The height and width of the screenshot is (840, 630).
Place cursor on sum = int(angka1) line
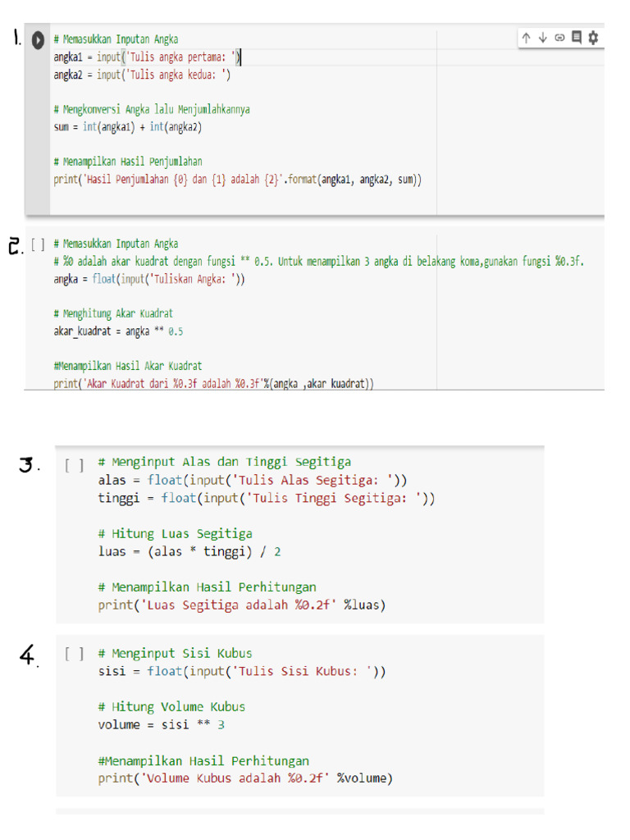[127, 127]
